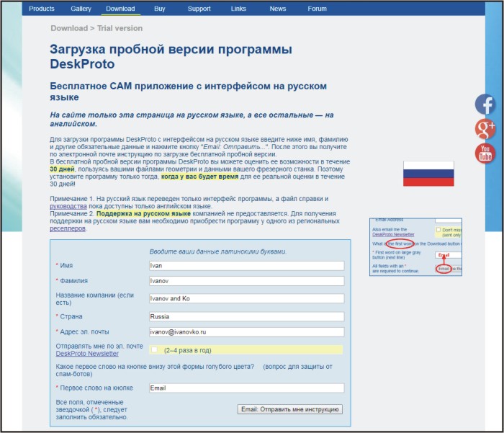Viewport: 504px width, 433px height.
Task: Click 'Trial version' breadcrumb text
Action: click(120, 28)
